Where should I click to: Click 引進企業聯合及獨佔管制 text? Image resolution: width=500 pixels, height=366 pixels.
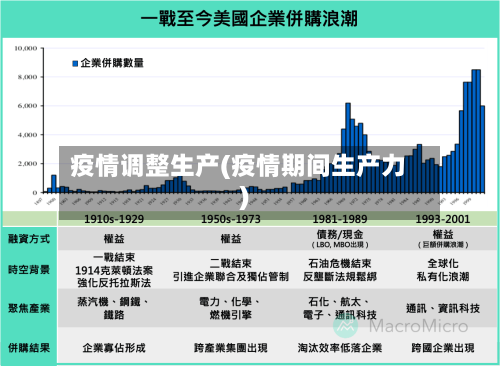(x=231, y=276)
